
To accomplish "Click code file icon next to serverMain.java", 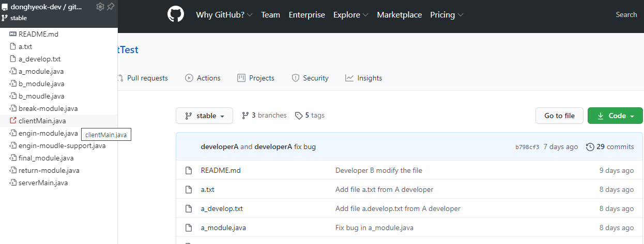I will click(13, 183).
